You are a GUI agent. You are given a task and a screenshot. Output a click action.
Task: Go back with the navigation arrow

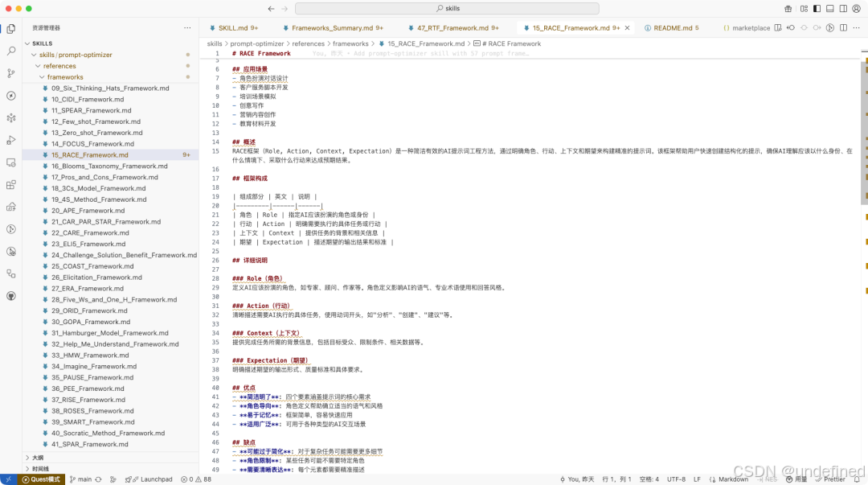(271, 8)
